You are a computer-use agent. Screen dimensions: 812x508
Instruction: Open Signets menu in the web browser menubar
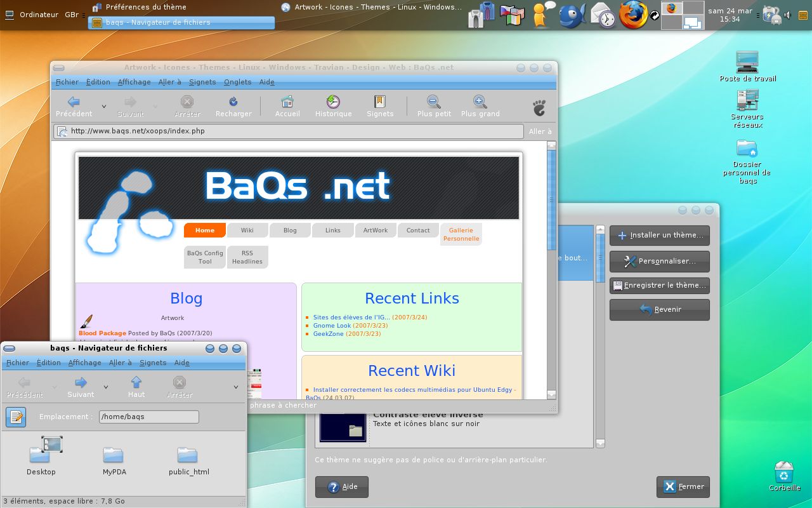pyautogui.click(x=202, y=82)
